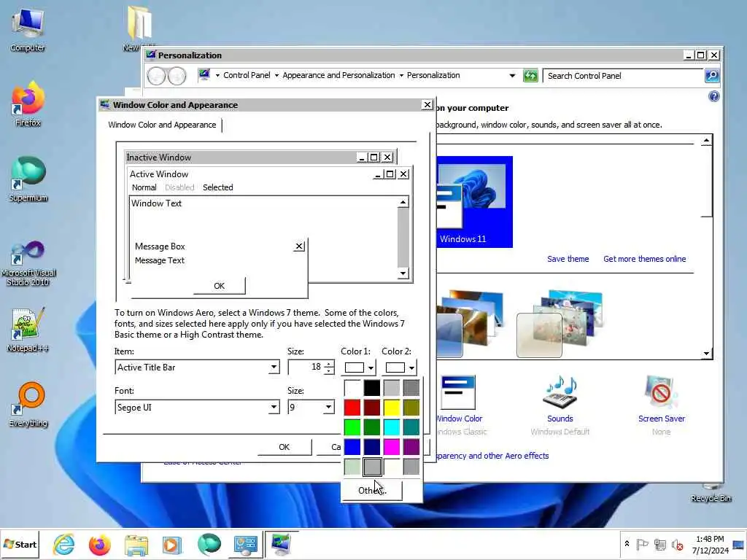Viewport: 747px width, 560px height.
Task: Launch Firefox from the taskbar
Action: (x=99, y=544)
